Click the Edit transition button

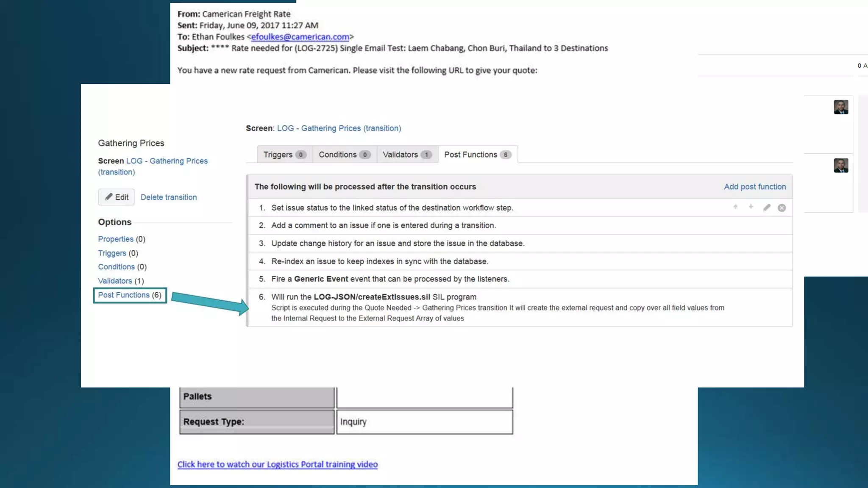click(117, 197)
